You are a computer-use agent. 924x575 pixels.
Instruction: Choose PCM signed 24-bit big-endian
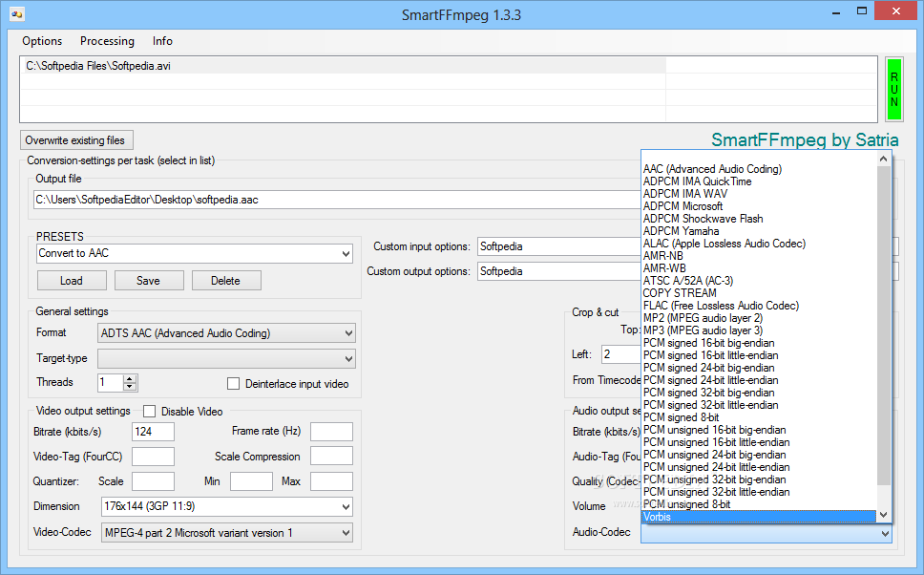759,368
